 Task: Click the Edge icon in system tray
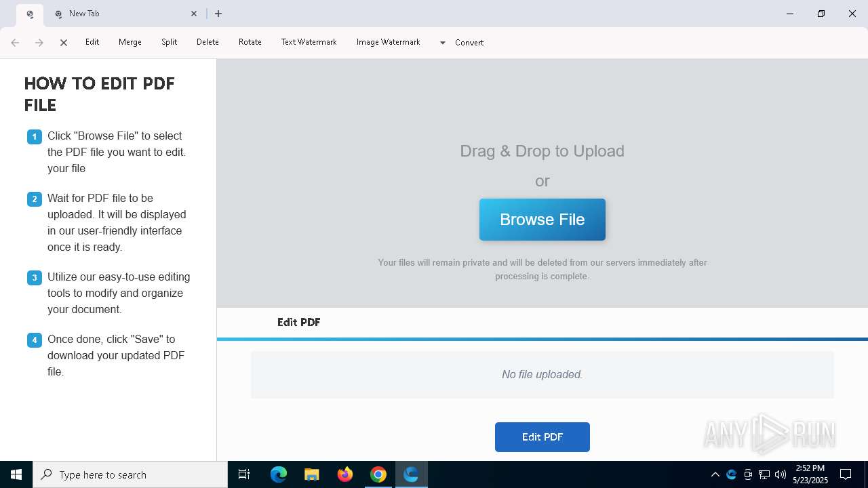click(732, 474)
